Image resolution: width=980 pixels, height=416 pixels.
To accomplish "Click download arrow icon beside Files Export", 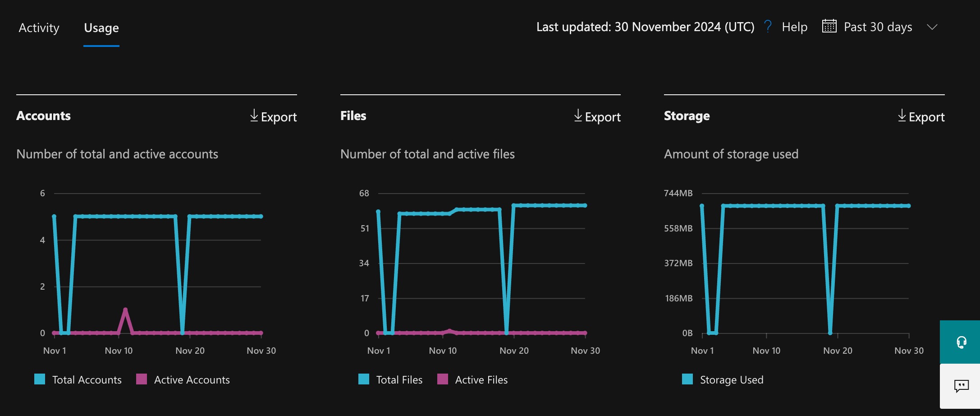I will [x=578, y=116].
